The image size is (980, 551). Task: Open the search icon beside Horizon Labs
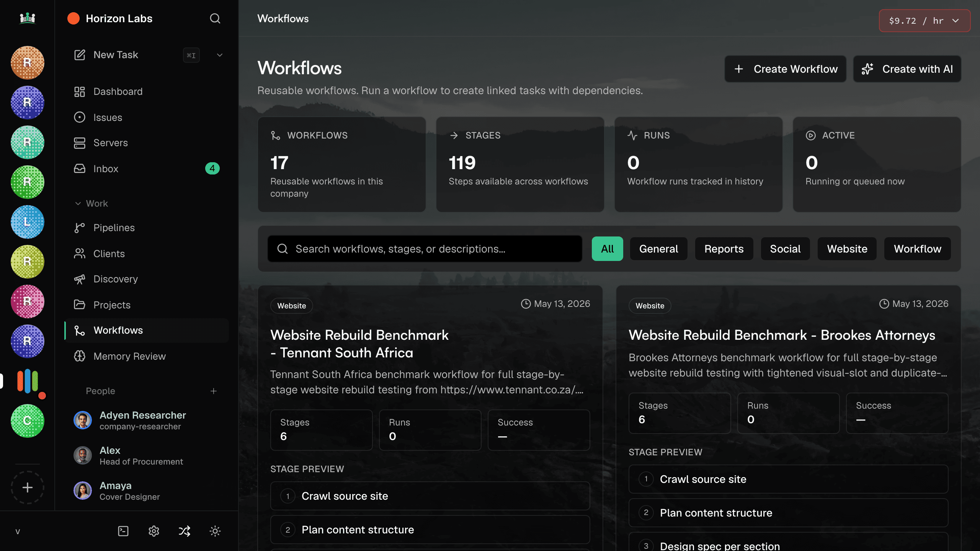coord(215,18)
